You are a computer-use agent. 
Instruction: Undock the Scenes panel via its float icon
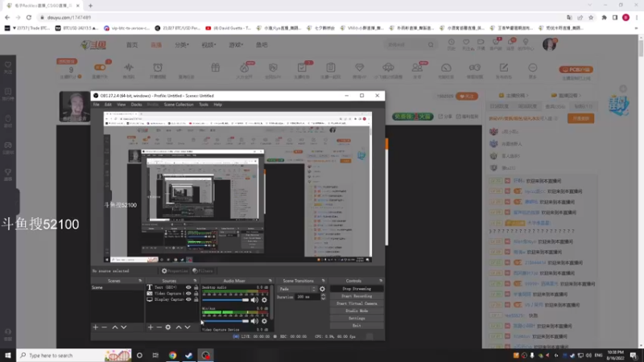click(x=140, y=281)
